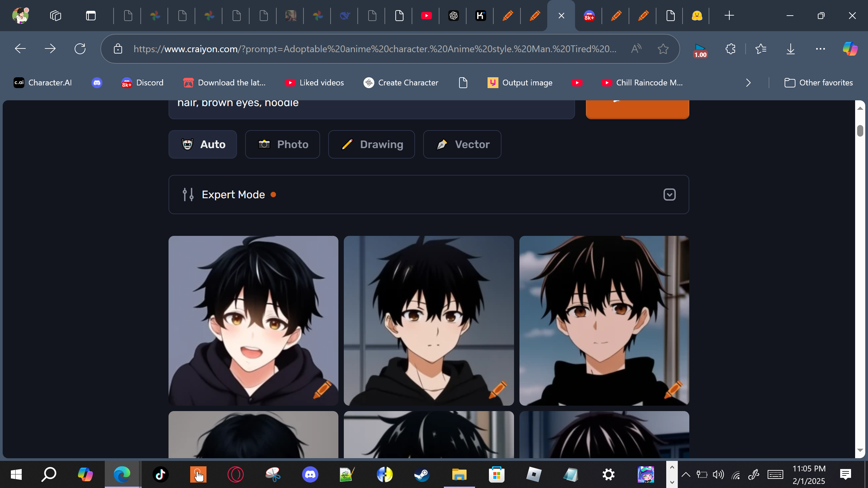
Task: Open the Other favorites folder
Action: (x=818, y=83)
